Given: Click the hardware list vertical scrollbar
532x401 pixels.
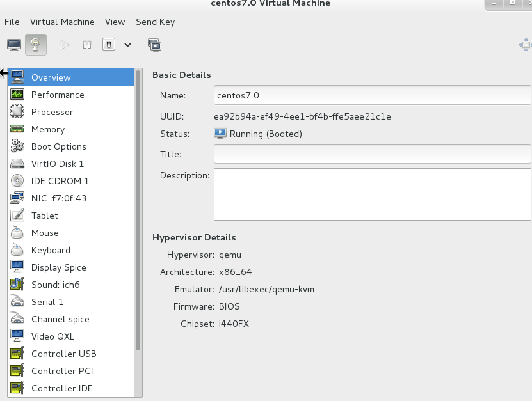Looking at the screenshot, I should 138,210.
